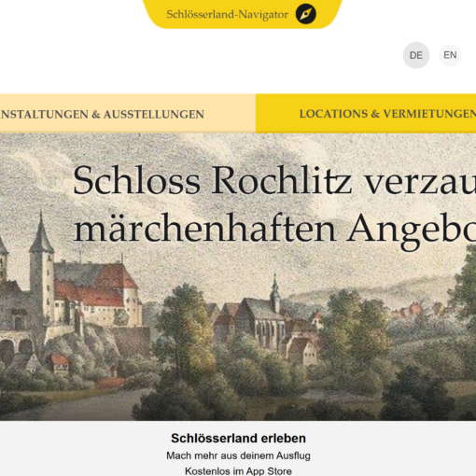Open Locations & Vermietungen menu

point(366,114)
